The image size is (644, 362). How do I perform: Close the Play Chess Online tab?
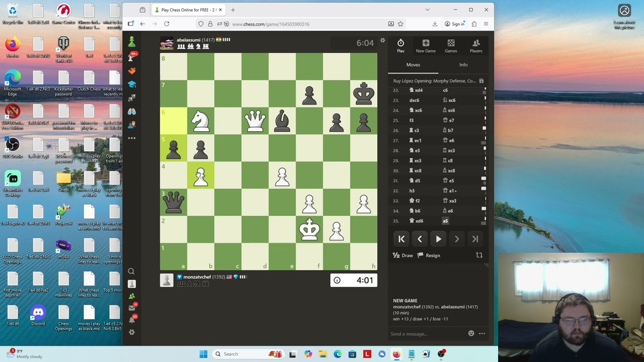click(220, 10)
